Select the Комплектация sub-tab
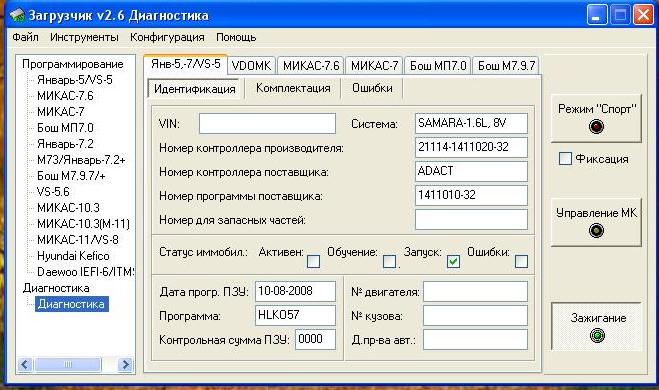The image size is (659, 390). [x=293, y=88]
